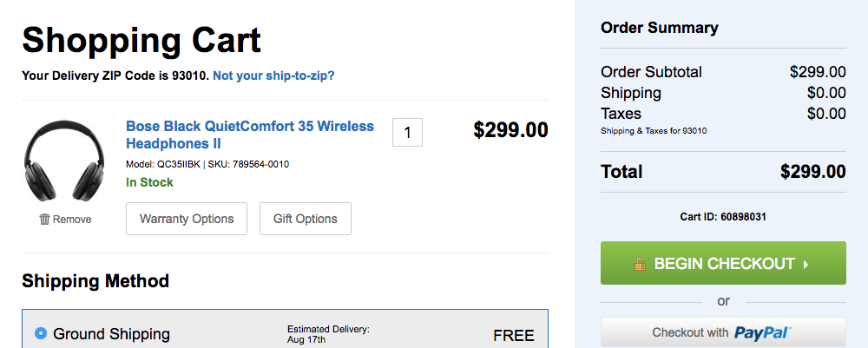Screen dimensions: 868x348
Task: Click the 'Not your ship-to-zip?' link
Action: point(273,76)
